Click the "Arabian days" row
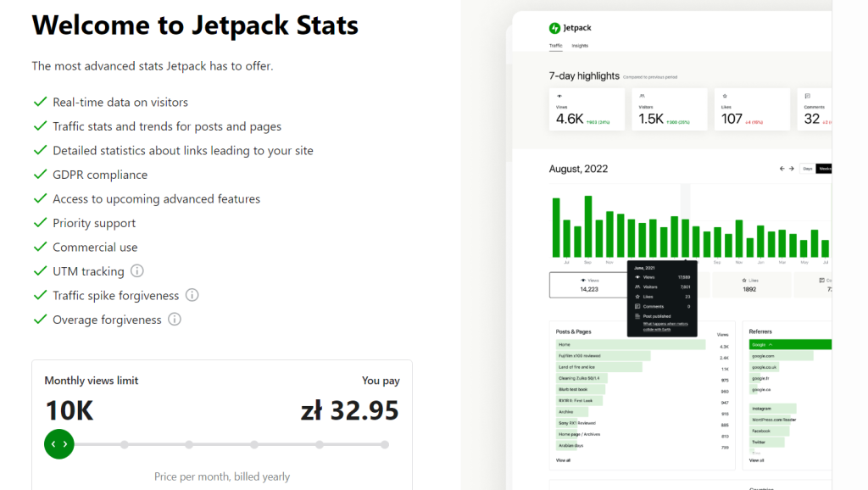 (570, 445)
